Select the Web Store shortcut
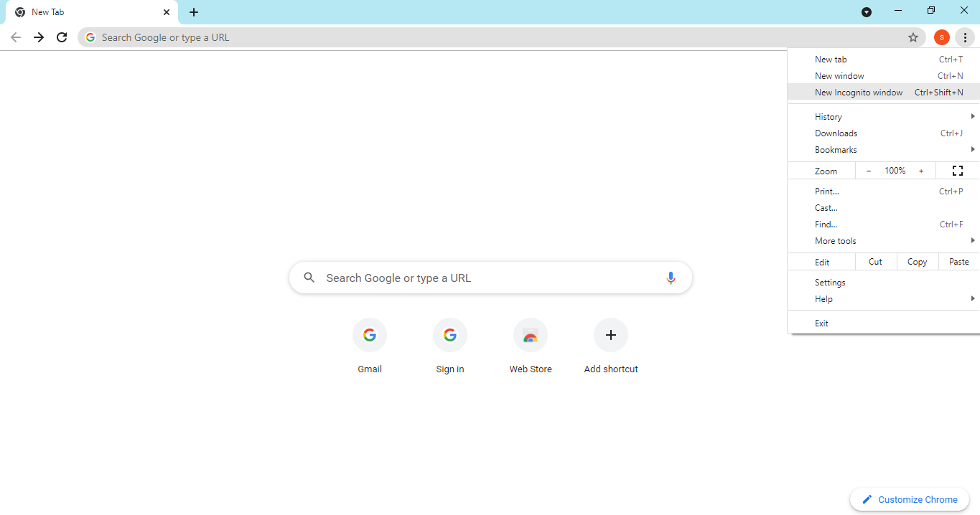Image resolution: width=980 pixels, height=515 pixels. pos(530,335)
